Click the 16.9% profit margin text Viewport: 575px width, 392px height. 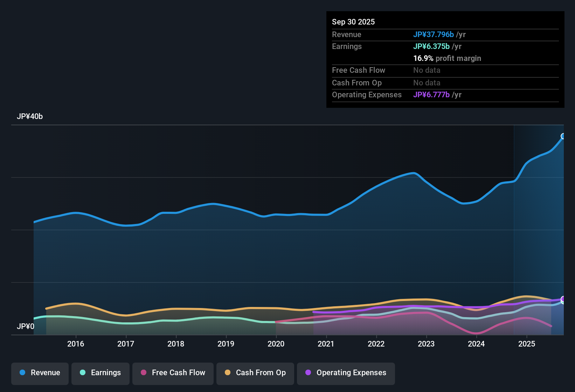[447, 58]
